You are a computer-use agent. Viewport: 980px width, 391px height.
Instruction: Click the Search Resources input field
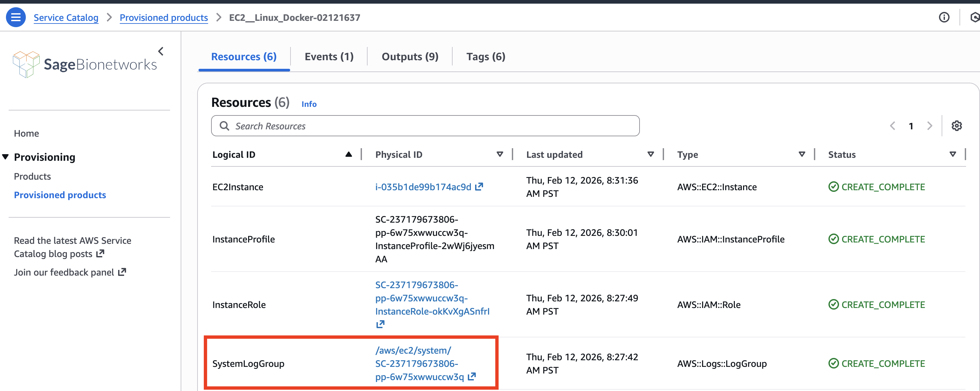[x=425, y=126]
